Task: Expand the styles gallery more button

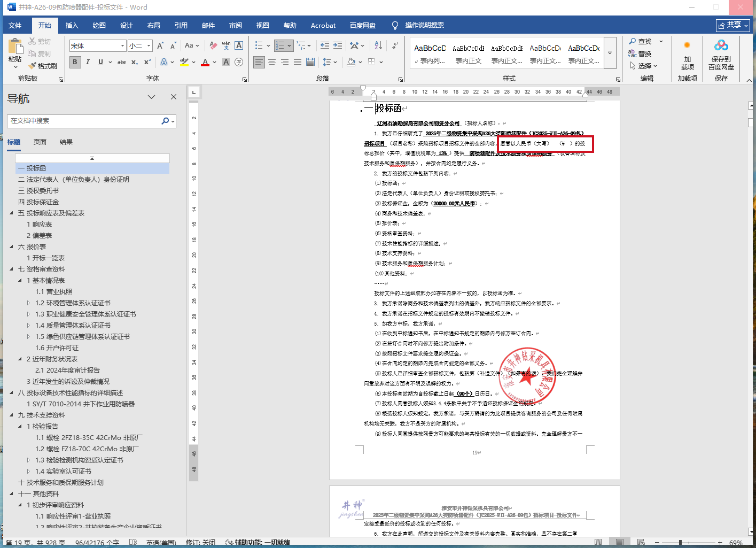Action: coord(610,53)
